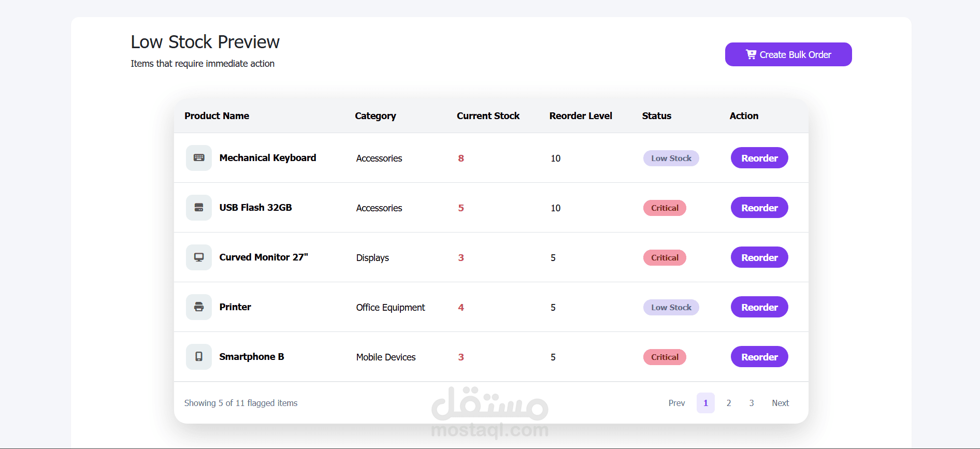
Task: Reorder the Printer item
Action: pos(759,307)
